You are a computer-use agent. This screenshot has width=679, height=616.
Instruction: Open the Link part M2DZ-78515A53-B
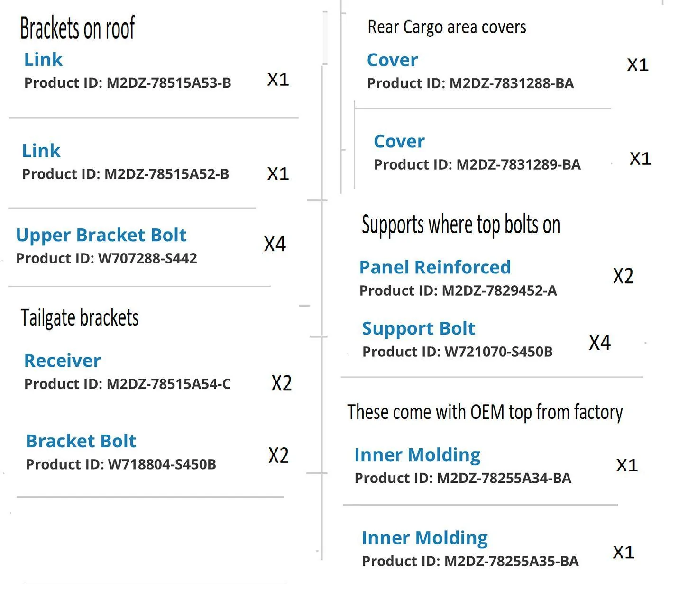(43, 60)
